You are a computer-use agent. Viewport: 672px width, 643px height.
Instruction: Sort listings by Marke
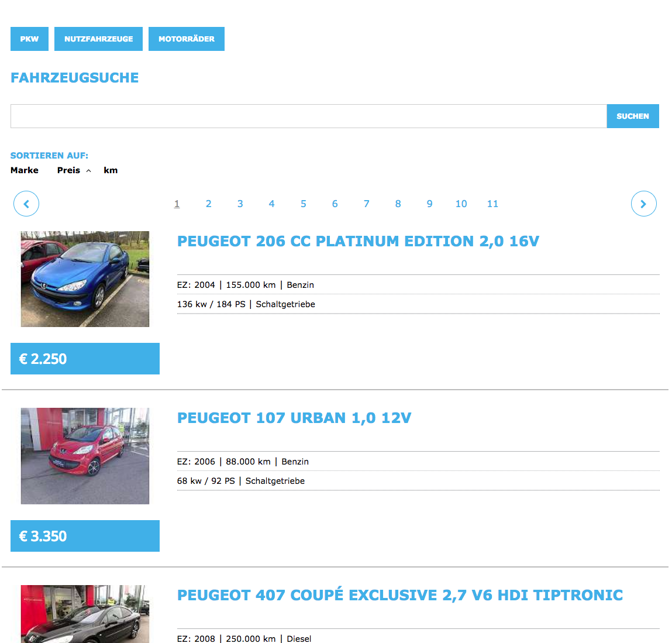point(25,170)
